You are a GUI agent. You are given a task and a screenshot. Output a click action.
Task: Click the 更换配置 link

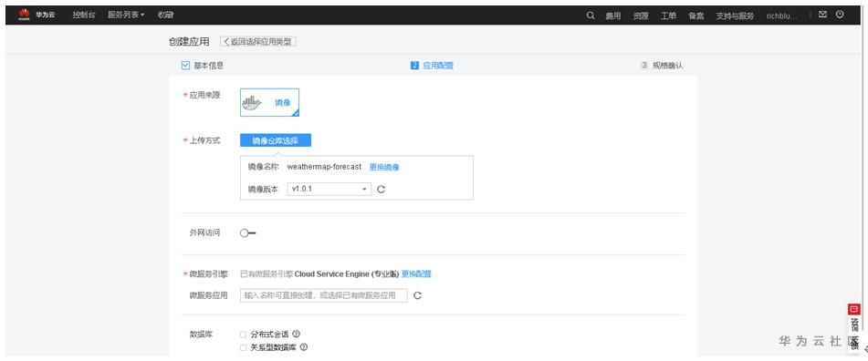[x=416, y=273]
